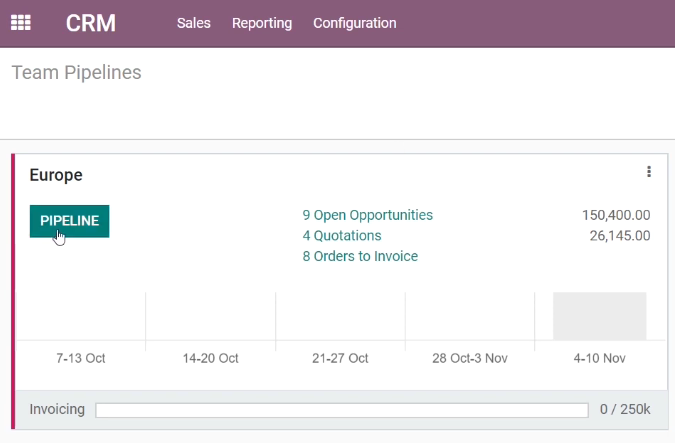Click the 7-13 Oct chart label

(81, 358)
